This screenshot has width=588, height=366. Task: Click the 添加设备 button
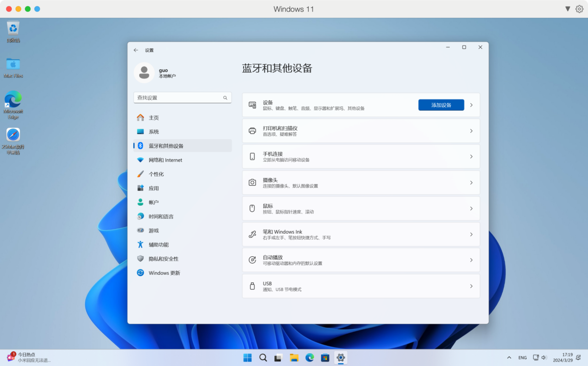pyautogui.click(x=441, y=105)
